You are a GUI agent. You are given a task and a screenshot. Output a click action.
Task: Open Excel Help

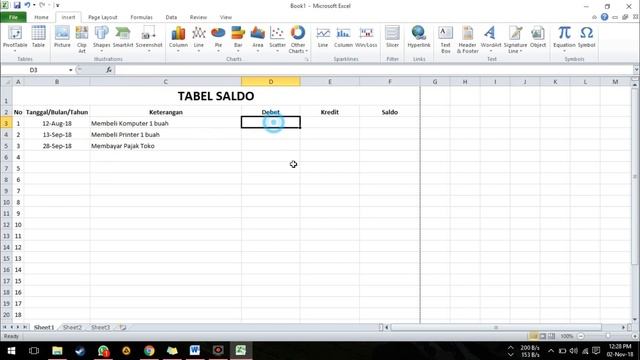coord(604,17)
